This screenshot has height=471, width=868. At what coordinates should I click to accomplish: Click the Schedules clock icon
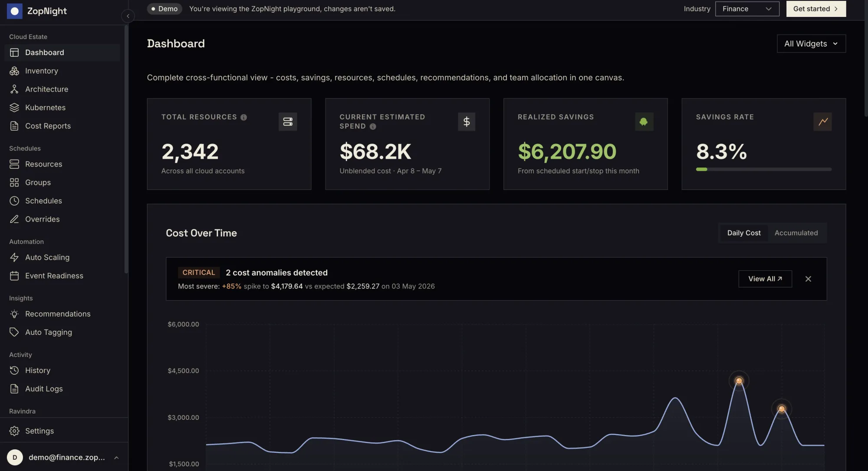pyautogui.click(x=14, y=201)
